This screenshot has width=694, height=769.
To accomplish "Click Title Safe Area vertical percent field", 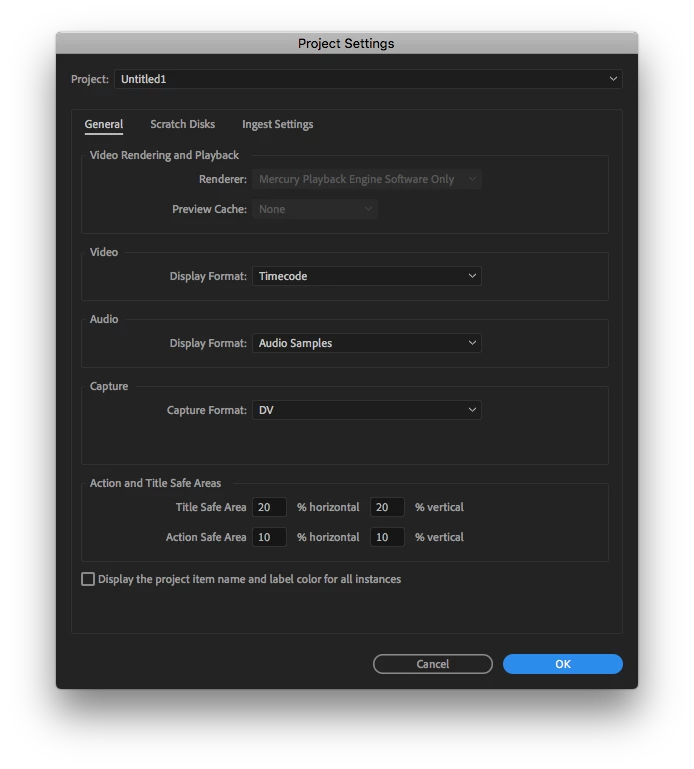I will click(387, 507).
